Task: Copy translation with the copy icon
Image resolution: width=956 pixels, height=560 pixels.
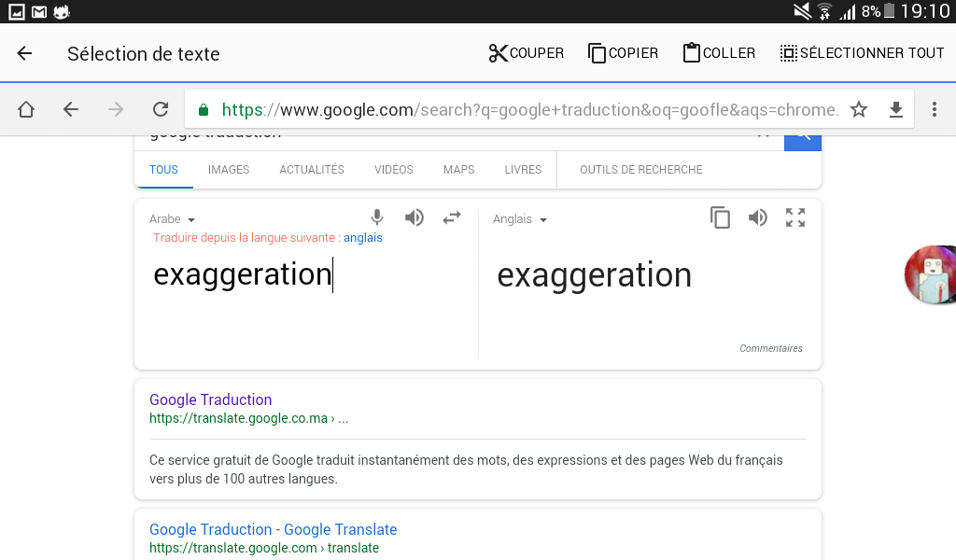Action: (x=720, y=217)
